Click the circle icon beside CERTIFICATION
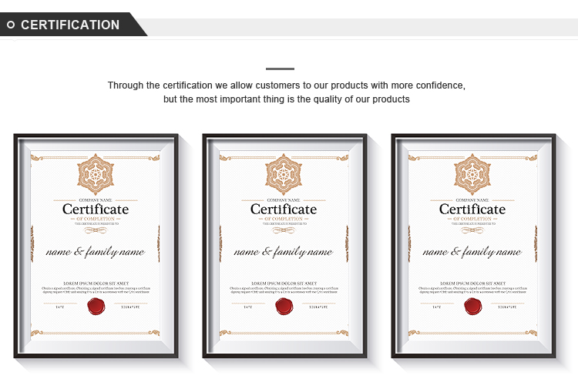Screen dimensions: 578x392 11,25
